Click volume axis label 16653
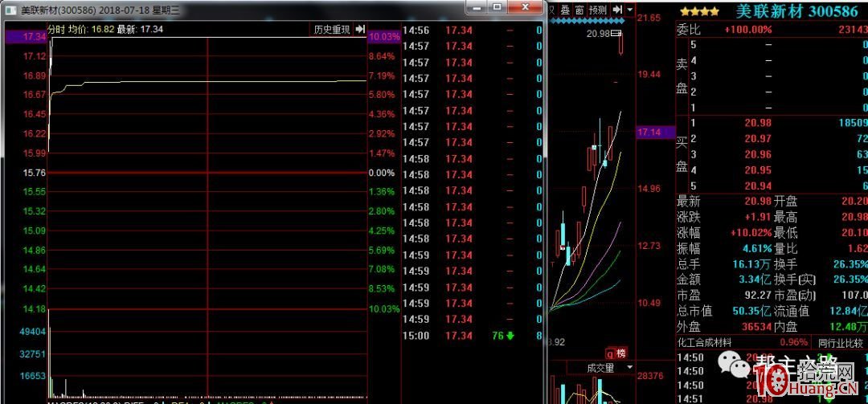868x404 pixels. [x=33, y=376]
